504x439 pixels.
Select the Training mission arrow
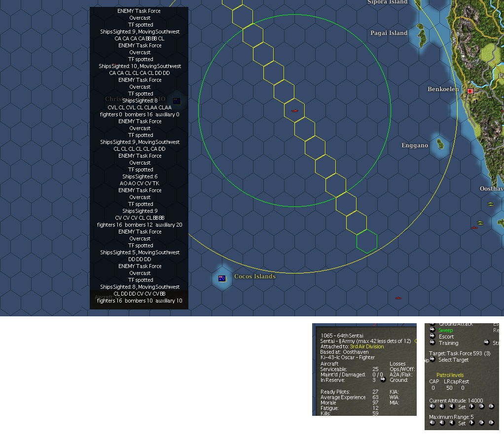pos(432,342)
